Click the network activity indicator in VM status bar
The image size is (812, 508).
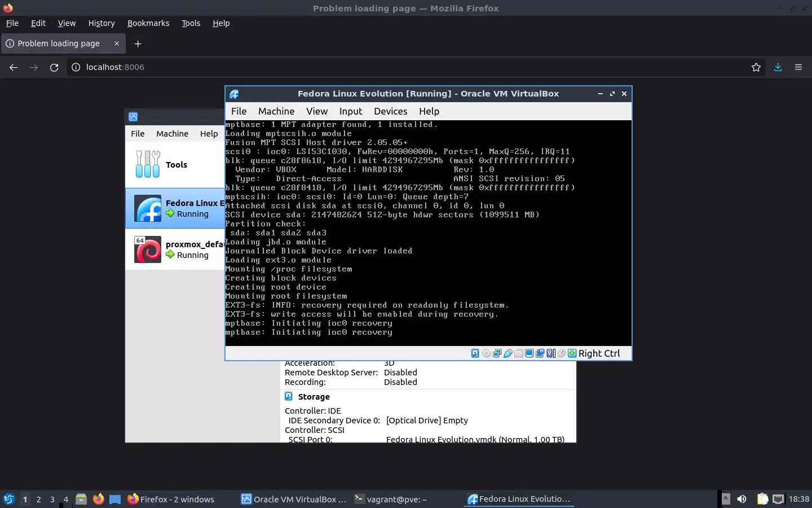point(497,353)
